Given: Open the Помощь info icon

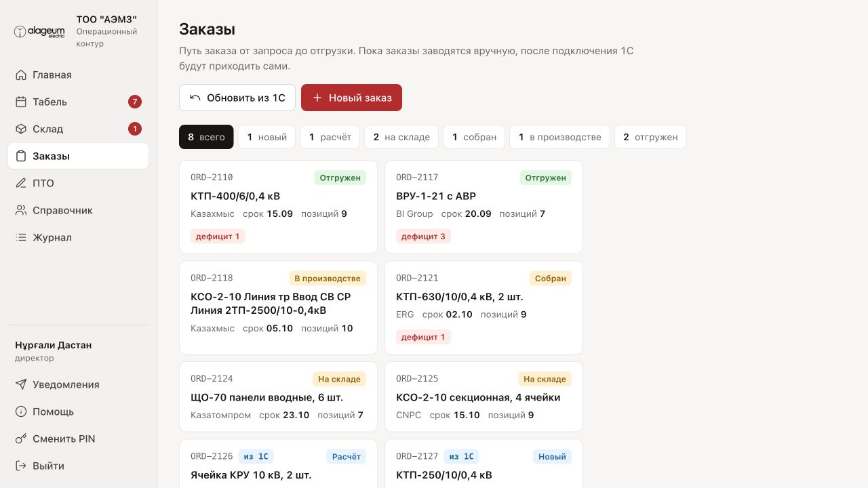Looking at the screenshot, I should (21, 411).
